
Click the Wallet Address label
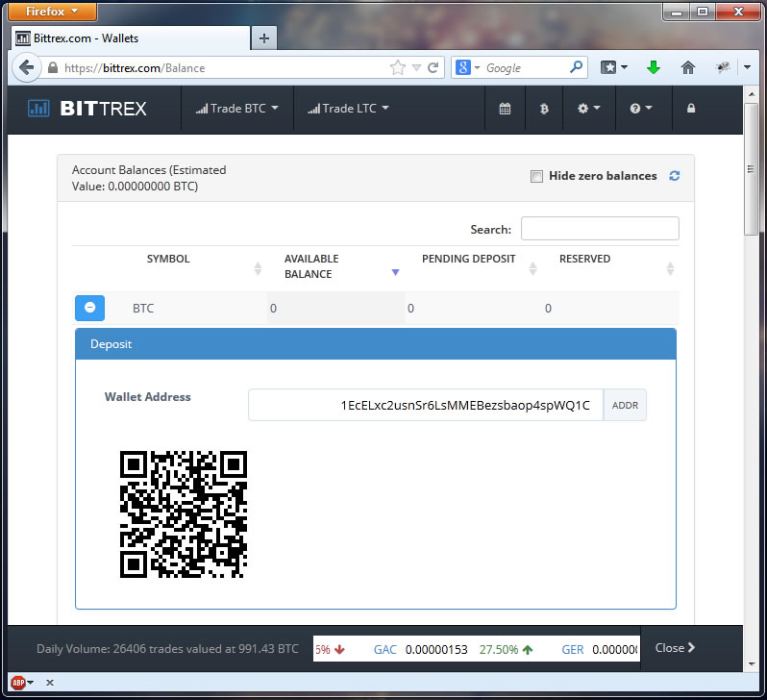pyautogui.click(x=148, y=397)
